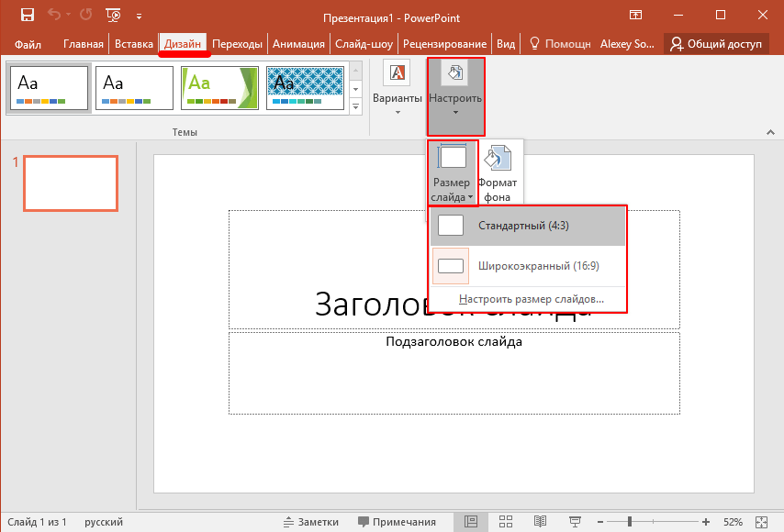Open the Слайд-шоу tab

tap(364, 44)
